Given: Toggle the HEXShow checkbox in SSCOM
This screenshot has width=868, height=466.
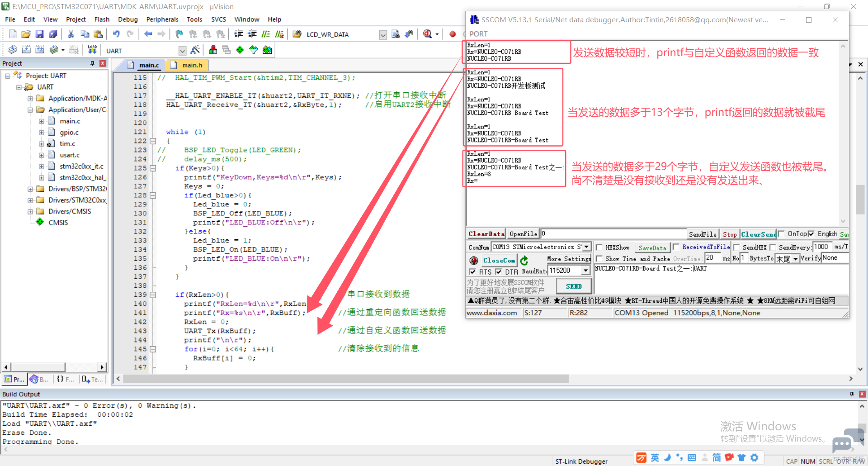Looking at the screenshot, I should (599, 247).
